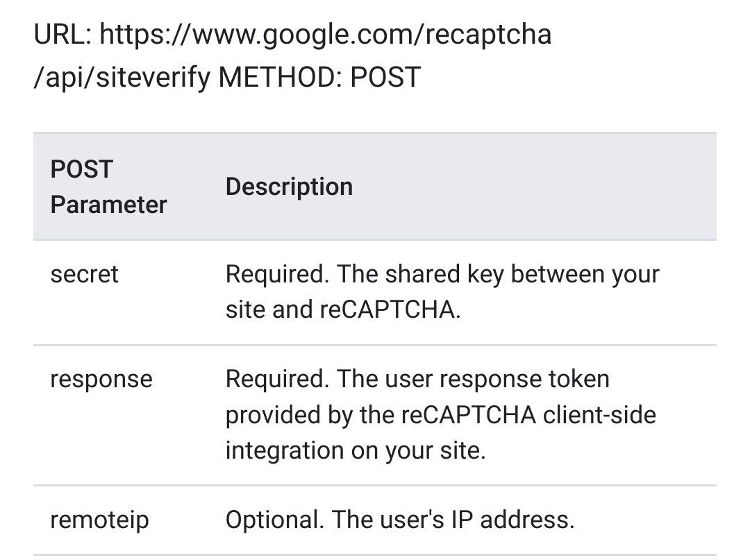This screenshot has height=560, width=750.
Task: Click the word 'Parameter' in header
Action: [x=108, y=205]
